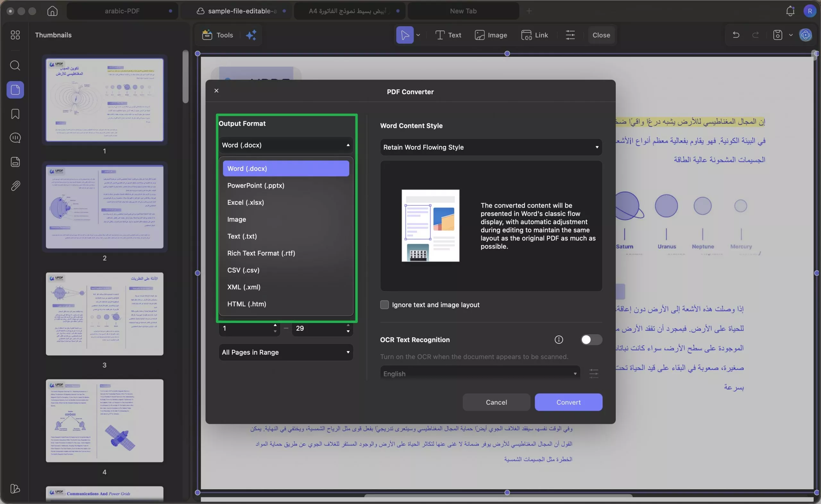The image size is (821, 504).
Task: Click the home icon
Action: click(x=52, y=11)
